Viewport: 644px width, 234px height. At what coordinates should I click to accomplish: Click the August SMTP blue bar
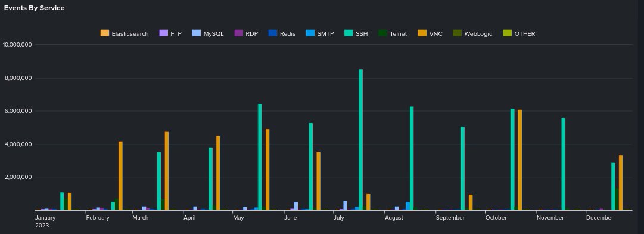(408, 206)
